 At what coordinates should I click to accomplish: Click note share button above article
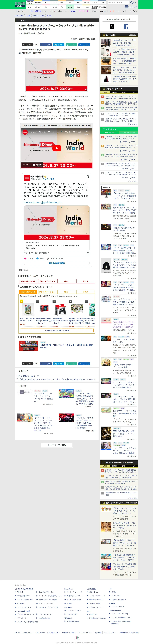(71, 45)
